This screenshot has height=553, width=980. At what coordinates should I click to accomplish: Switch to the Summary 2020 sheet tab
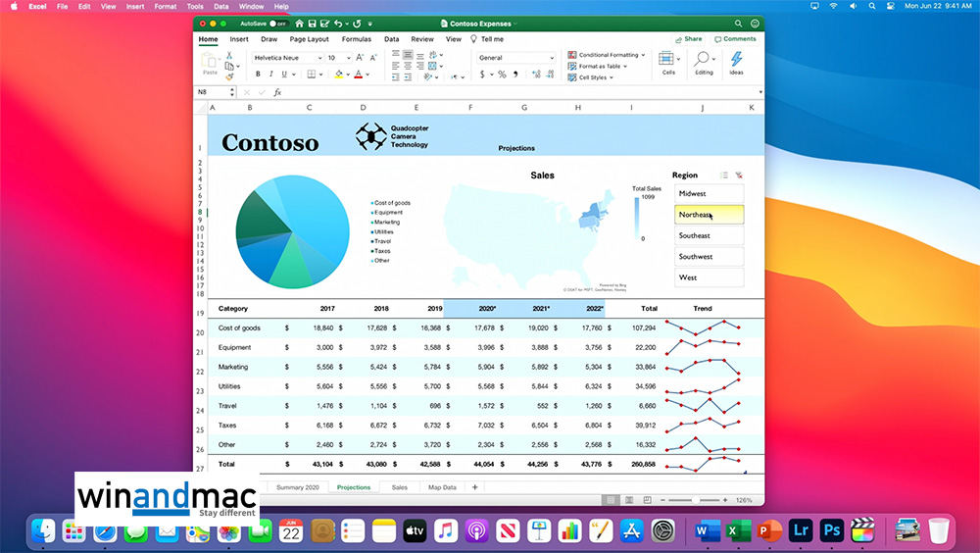point(297,487)
